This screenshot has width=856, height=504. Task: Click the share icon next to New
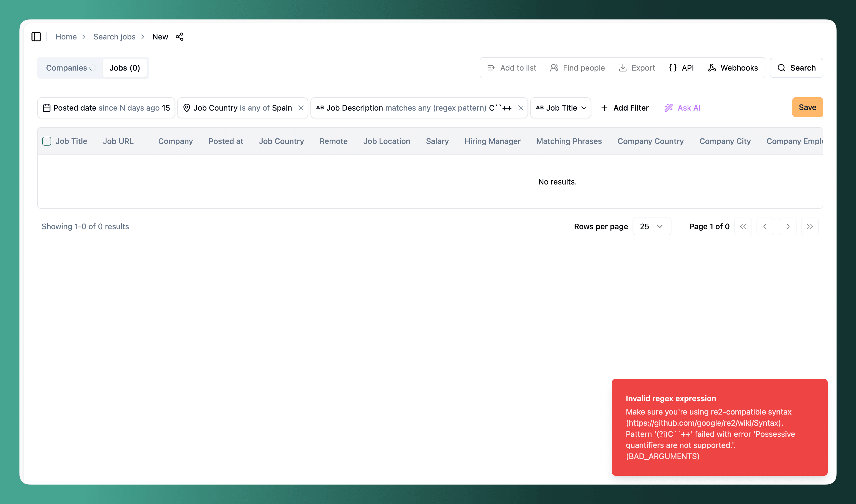click(x=179, y=37)
